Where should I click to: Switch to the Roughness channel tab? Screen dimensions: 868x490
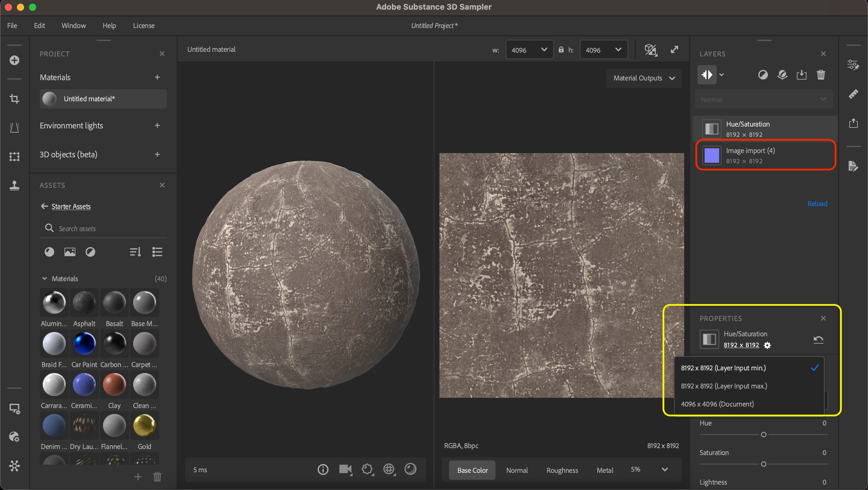[x=562, y=470]
